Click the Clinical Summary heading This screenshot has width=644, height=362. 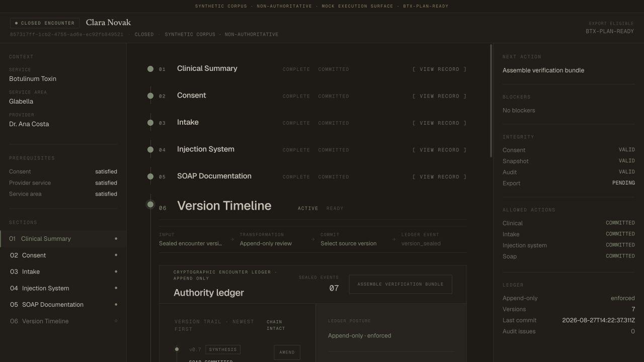(207, 68)
